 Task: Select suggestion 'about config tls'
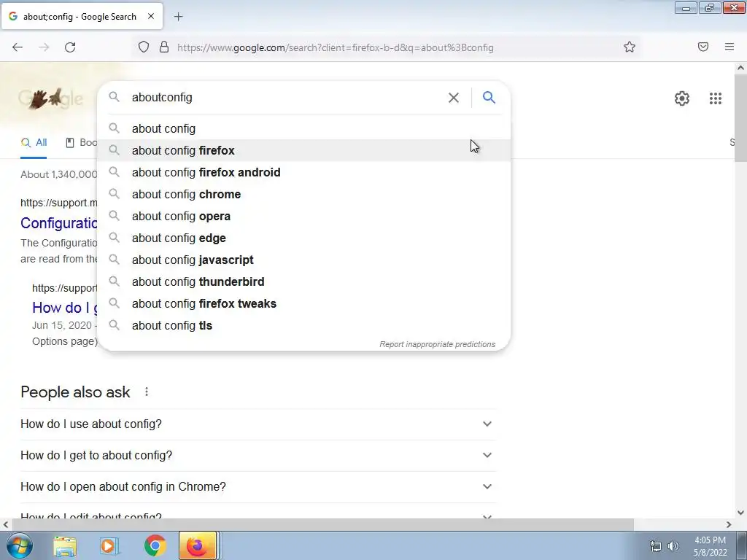click(x=304, y=326)
